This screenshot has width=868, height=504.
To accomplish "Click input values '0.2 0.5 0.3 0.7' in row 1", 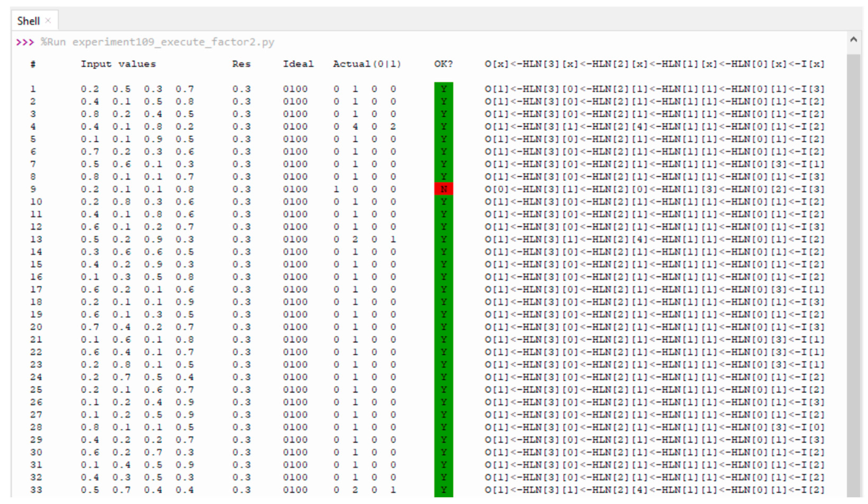I will click(x=138, y=89).
